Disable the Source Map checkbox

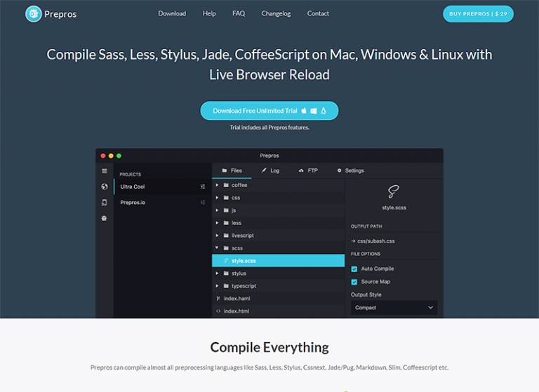(x=354, y=282)
